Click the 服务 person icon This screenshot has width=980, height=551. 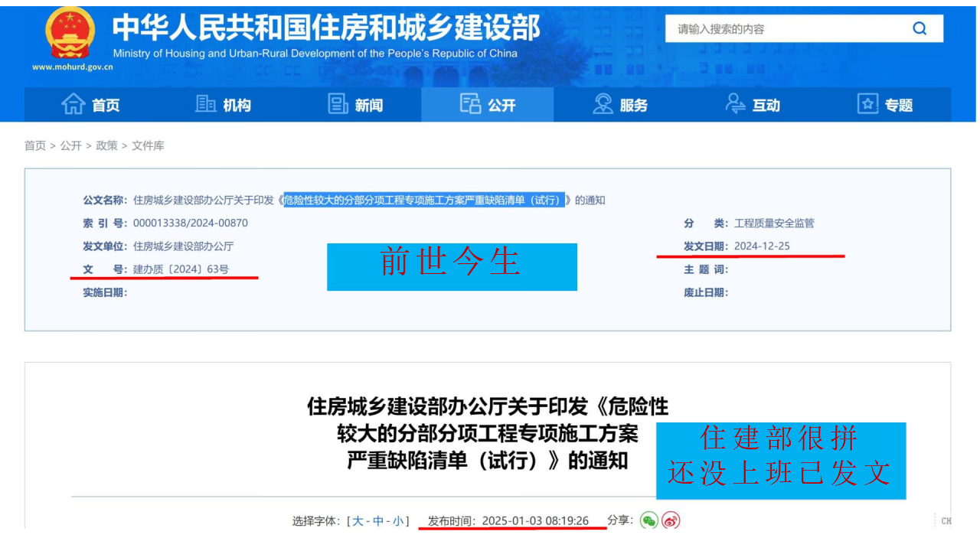pyautogui.click(x=603, y=104)
